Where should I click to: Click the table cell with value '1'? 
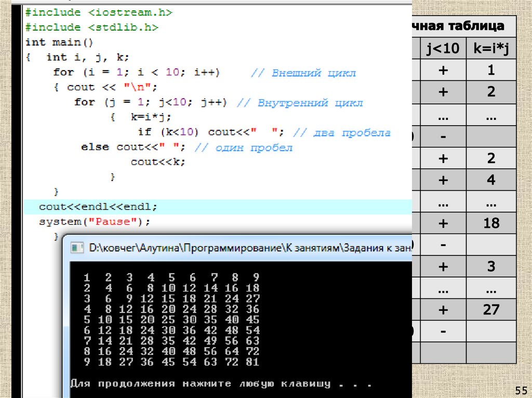pyautogui.click(x=491, y=70)
